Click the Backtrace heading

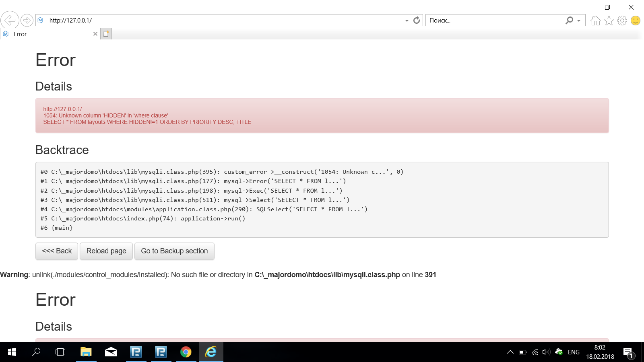point(62,150)
